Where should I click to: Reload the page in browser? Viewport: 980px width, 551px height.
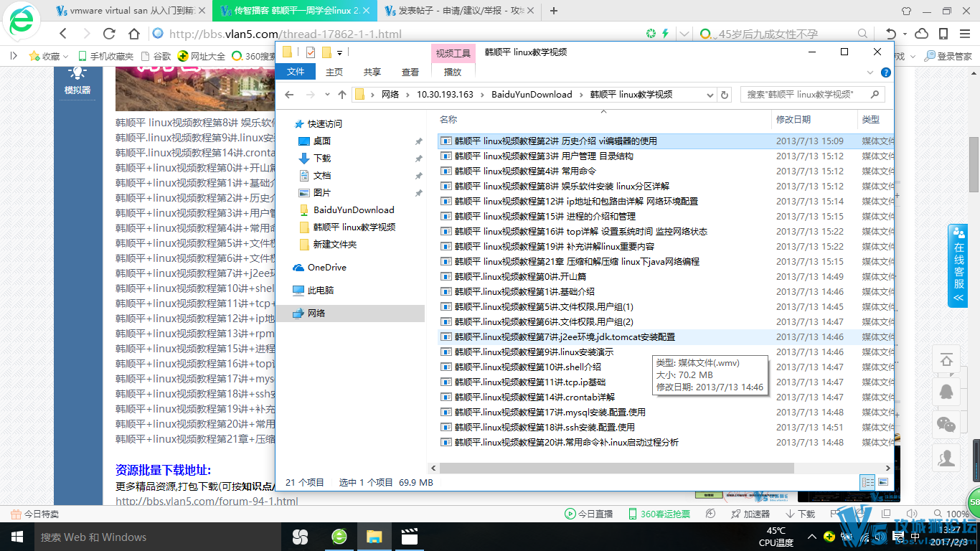click(109, 34)
